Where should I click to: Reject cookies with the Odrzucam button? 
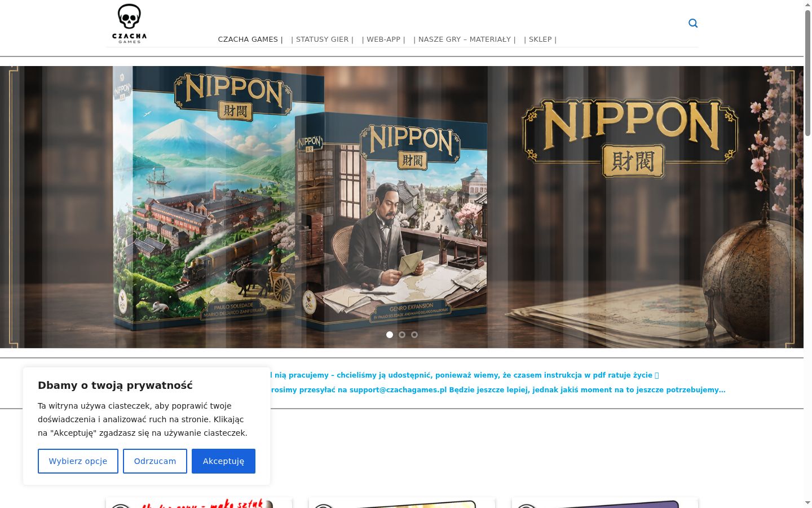click(x=155, y=461)
